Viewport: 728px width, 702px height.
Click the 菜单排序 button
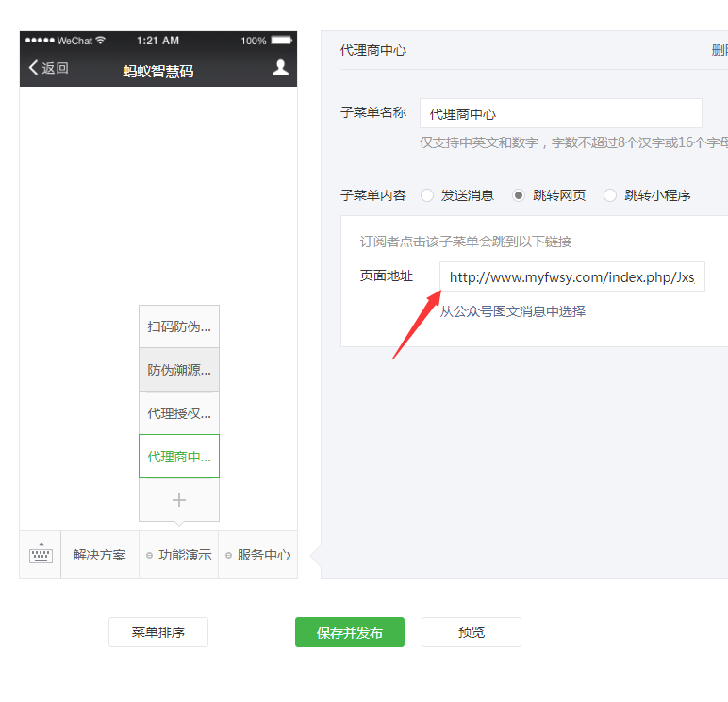[158, 632]
